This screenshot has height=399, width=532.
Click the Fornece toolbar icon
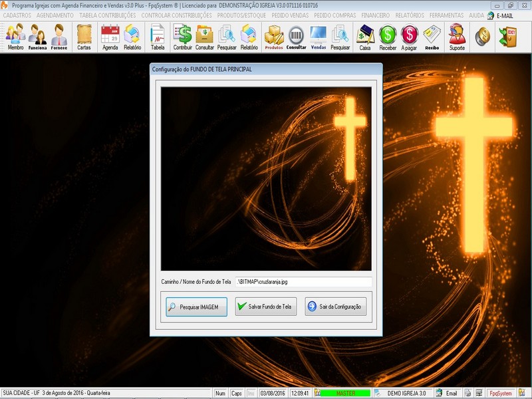[x=59, y=37]
